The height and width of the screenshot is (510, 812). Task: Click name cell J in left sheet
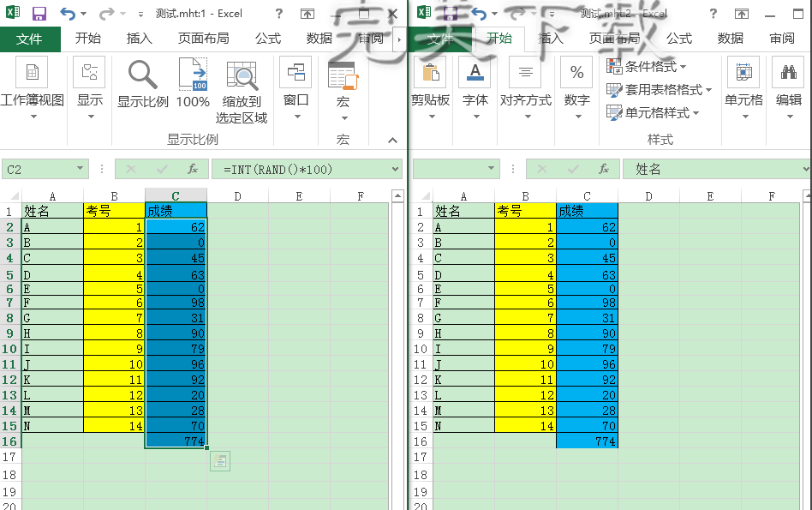(x=52, y=364)
